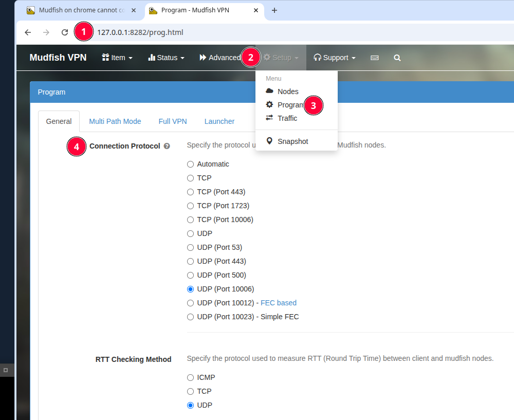The image size is (514, 420).
Task: Expand the Support dropdown menu
Action: pyautogui.click(x=335, y=58)
